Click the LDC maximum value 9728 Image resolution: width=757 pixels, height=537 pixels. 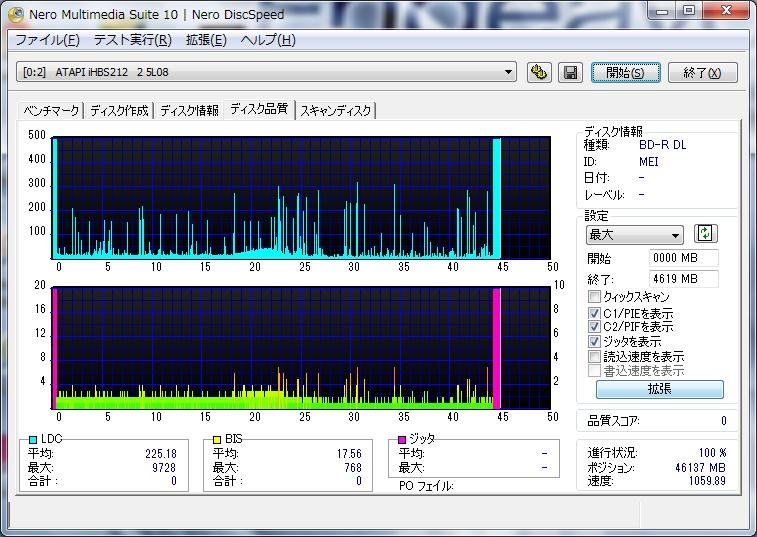[x=164, y=467]
